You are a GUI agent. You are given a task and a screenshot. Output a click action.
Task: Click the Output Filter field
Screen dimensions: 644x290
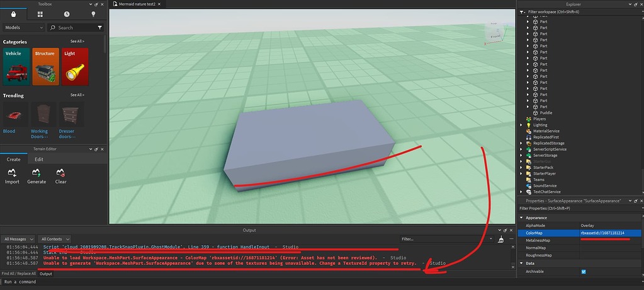point(447,239)
